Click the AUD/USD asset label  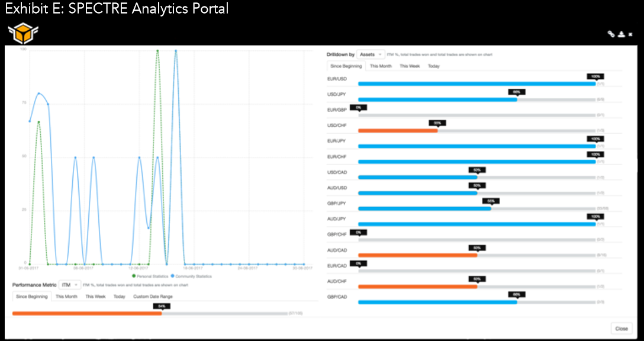(337, 188)
